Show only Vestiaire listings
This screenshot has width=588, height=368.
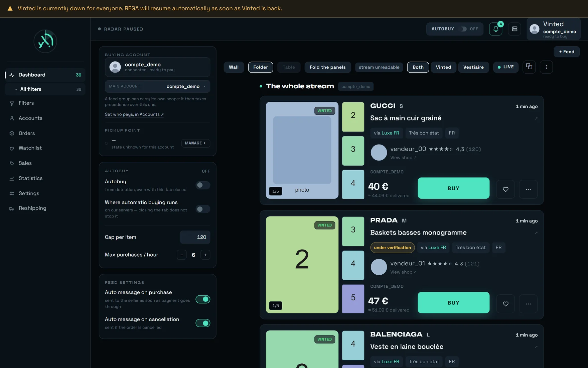click(x=473, y=67)
